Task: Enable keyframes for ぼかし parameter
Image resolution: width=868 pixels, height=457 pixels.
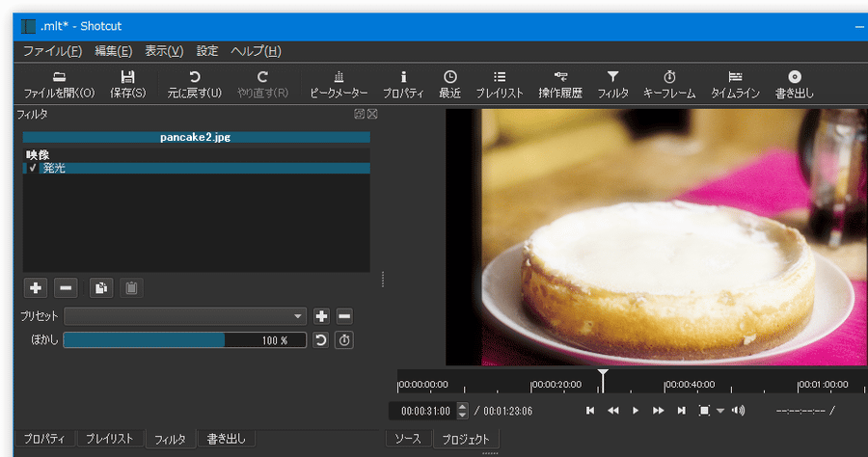Action: pos(344,339)
